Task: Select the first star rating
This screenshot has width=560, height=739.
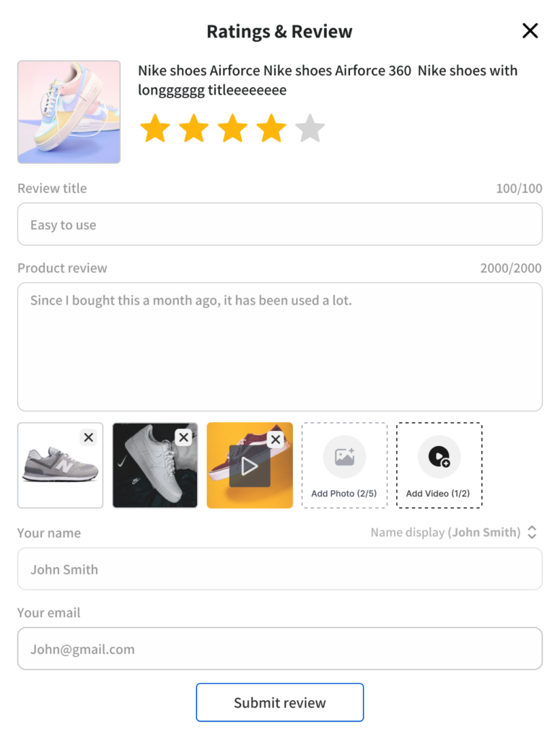Action: tap(155, 128)
